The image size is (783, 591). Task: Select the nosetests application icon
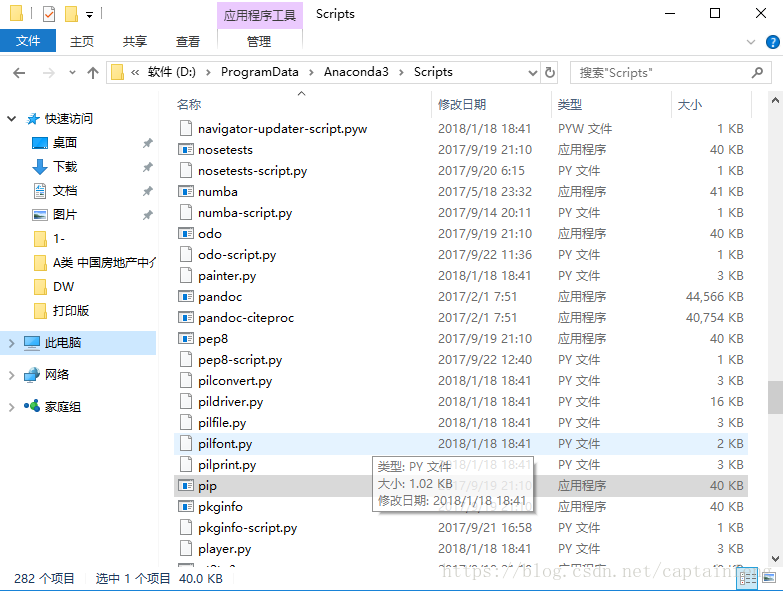click(186, 149)
